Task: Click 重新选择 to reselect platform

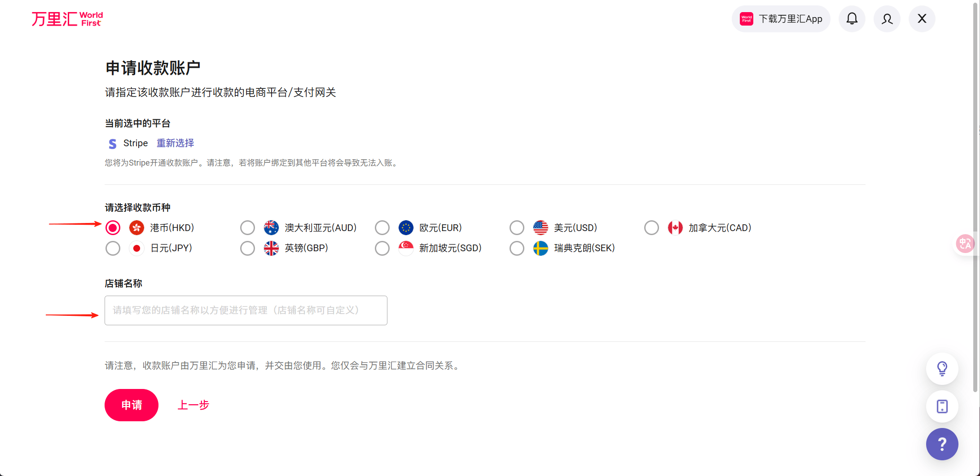Action: pyautogui.click(x=175, y=143)
